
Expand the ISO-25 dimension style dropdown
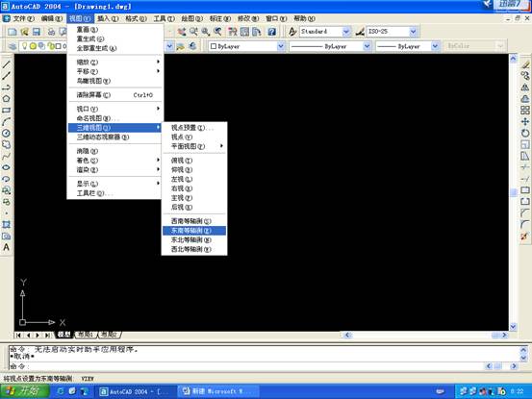pyautogui.click(x=413, y=32)
